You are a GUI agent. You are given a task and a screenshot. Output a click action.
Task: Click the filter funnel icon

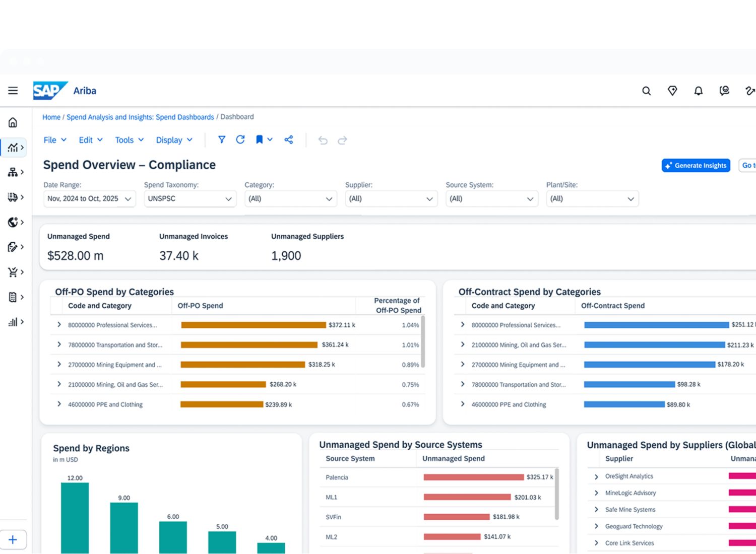pos(221,140)
